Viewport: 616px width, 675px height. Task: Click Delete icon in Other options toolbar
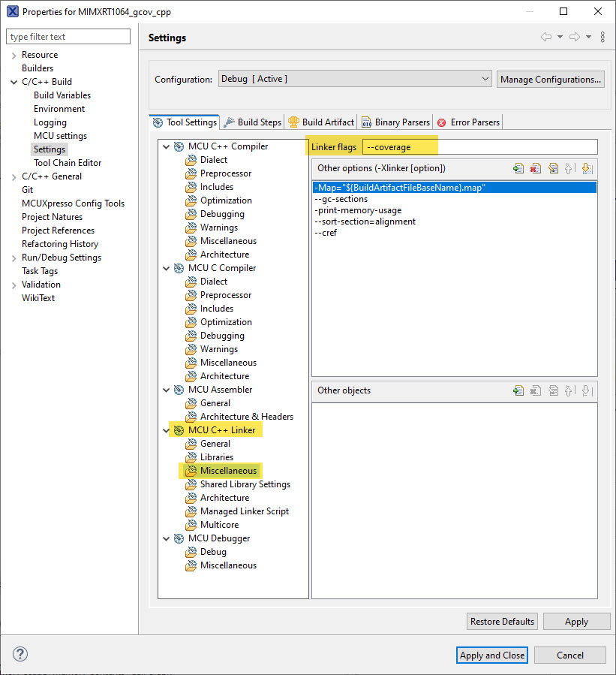pos(536,169)
